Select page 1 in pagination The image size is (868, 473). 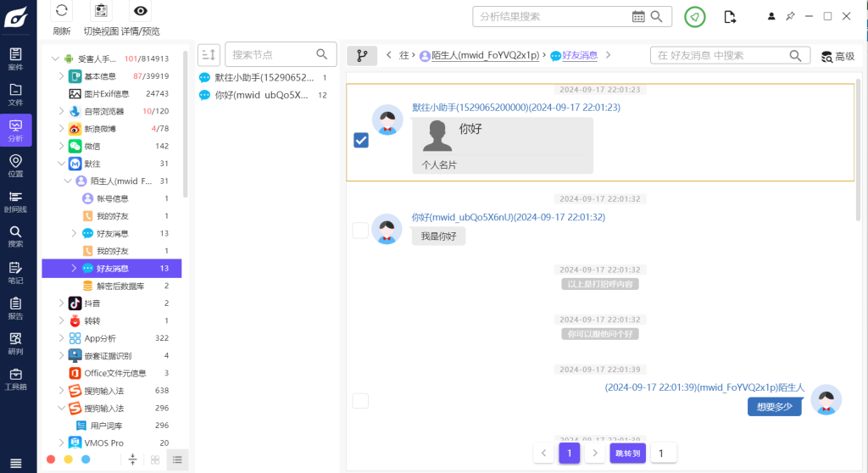click(x=569, y=453)
